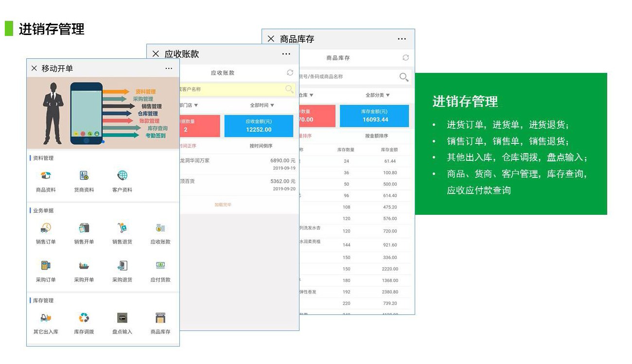Expand the 仓库 dropdown in 商品库存
The image size is (632, 364).
[x=306, y=95]
